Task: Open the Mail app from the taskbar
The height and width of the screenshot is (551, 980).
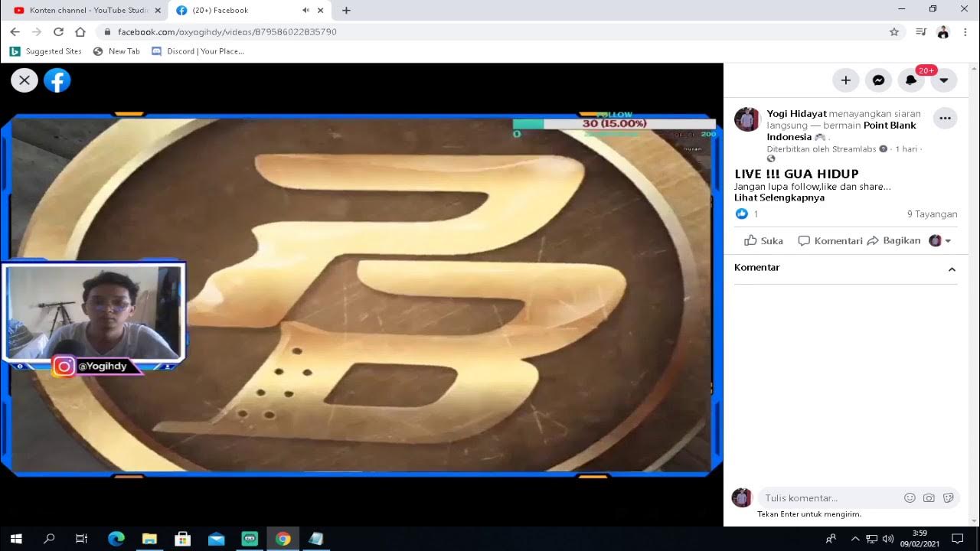Action: point(217,539)
